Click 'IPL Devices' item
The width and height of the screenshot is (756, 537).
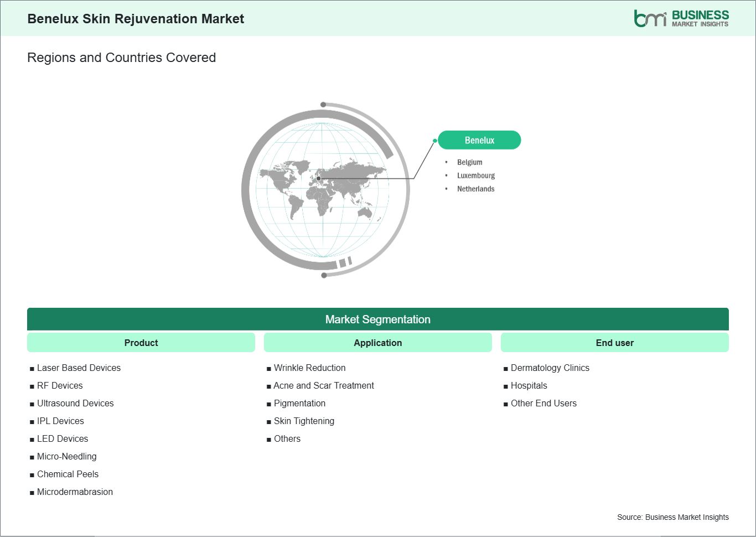(x=60, y=421)
